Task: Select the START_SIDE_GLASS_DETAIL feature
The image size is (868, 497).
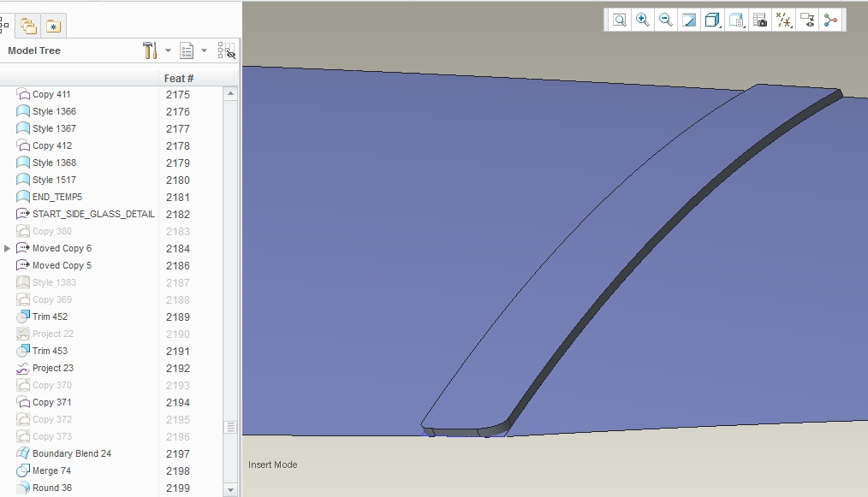Action: coord(93,214)
